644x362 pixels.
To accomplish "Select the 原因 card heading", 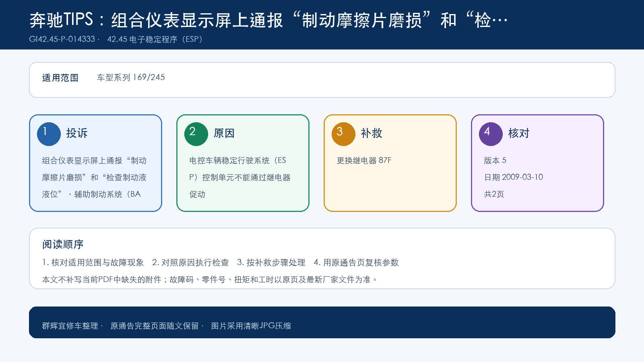I will point(224,133).
